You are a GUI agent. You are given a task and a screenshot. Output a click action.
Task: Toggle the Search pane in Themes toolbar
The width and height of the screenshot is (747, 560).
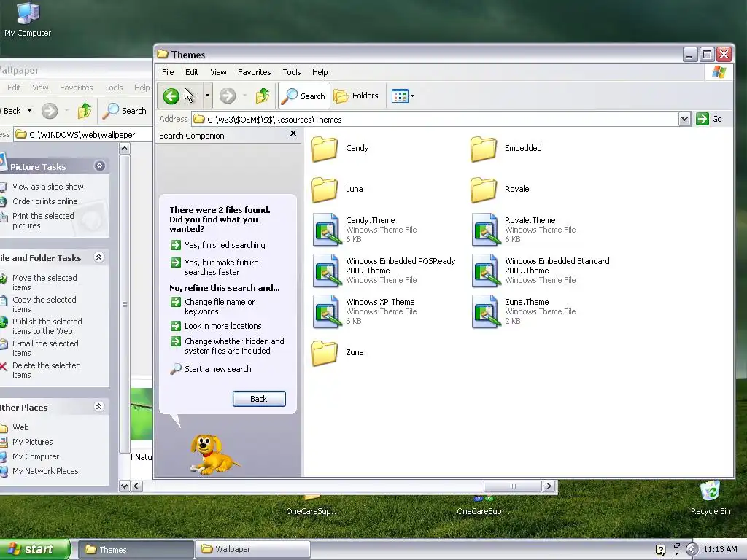[x=303, y=96]
